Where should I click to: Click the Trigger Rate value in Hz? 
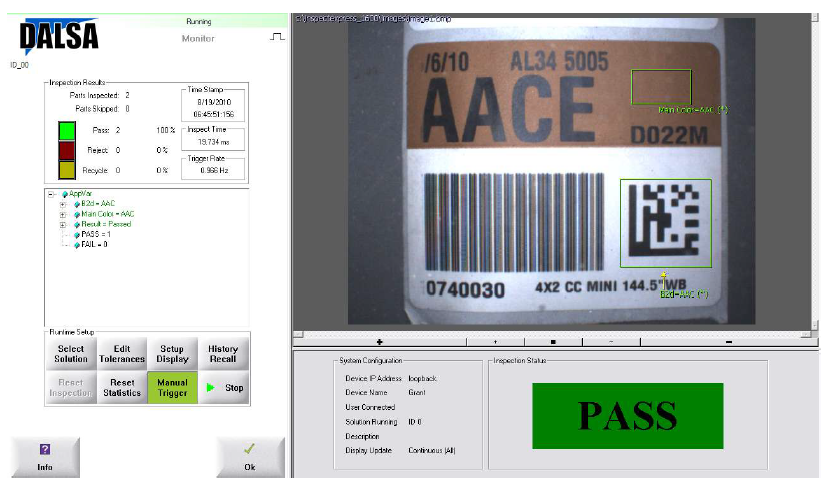click(x=214, y=170)
